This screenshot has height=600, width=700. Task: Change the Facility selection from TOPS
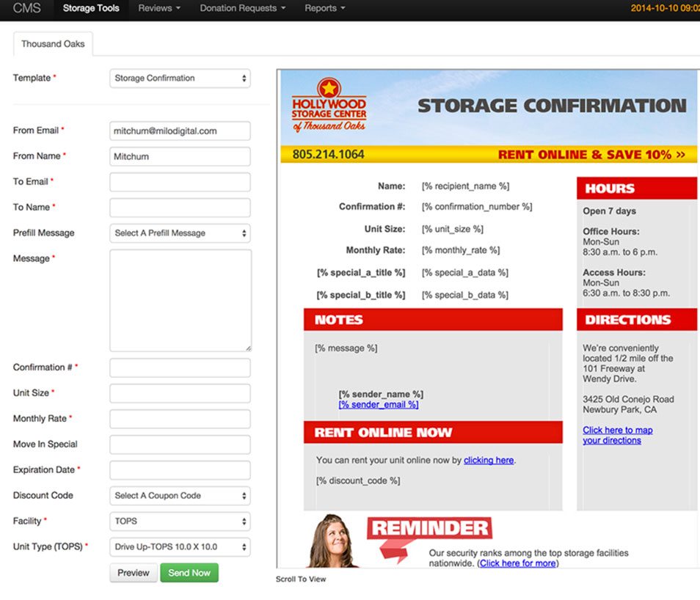(180, 522)
